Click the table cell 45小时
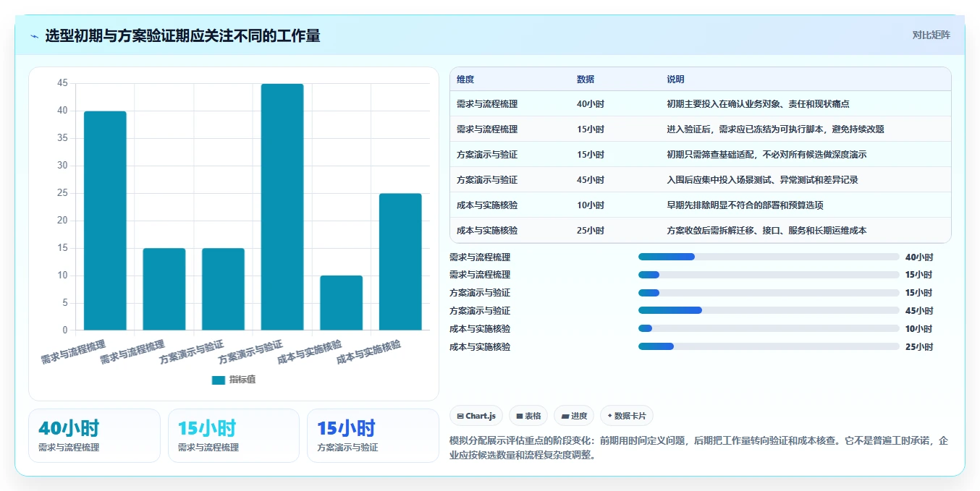Image resolution: width=980 pixels, height=491 pixels. point(591,180)
